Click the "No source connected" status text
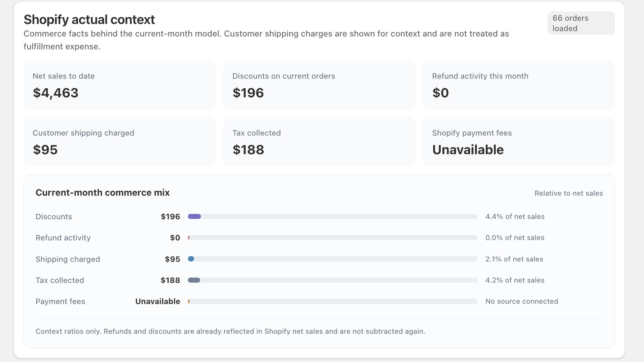The width and height of the screenshot is (644, 362). tap(522, 301)
